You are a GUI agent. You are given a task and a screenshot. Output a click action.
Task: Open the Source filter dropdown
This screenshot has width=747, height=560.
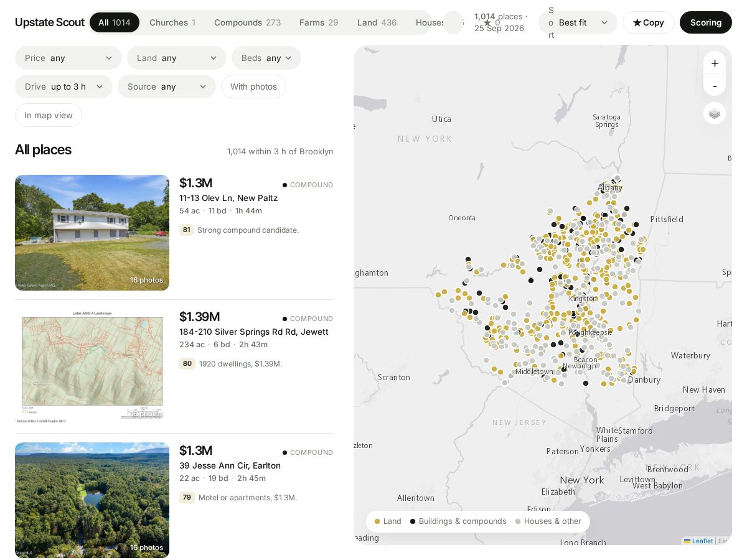click(x=167, y=86)
